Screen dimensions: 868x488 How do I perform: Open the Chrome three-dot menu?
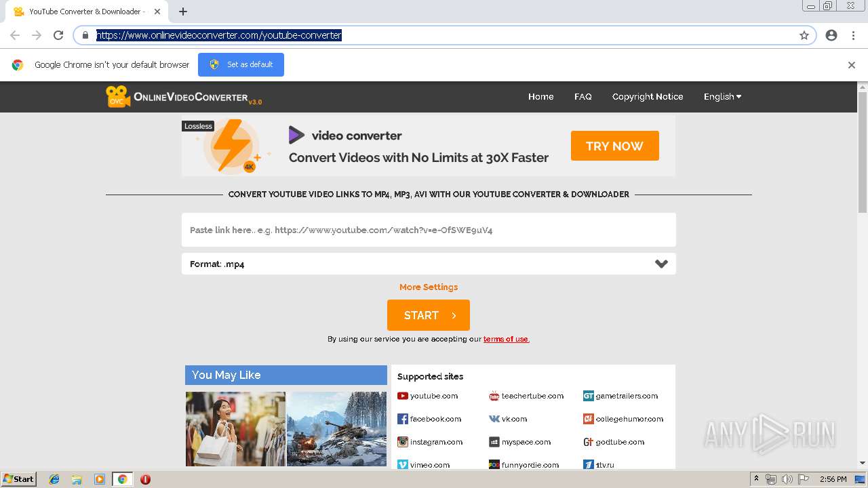(853, 35)
